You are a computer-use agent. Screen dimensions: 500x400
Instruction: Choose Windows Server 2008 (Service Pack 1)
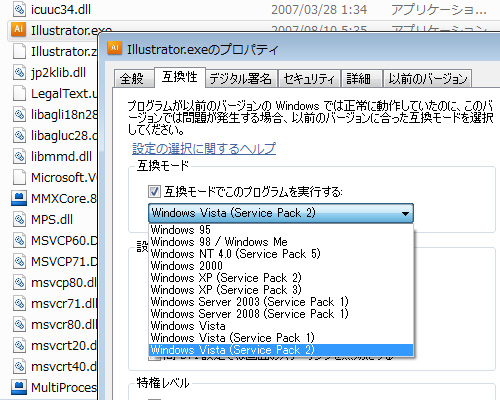tap(281, 314)
